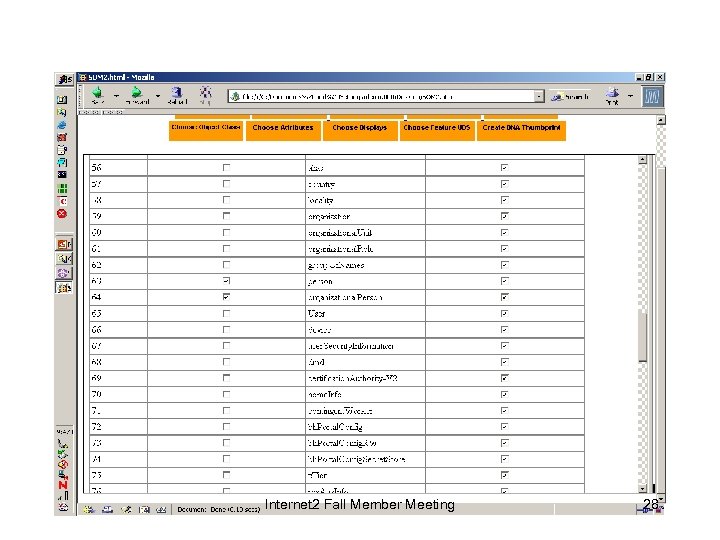Screen dimensions: 720x540
Task: Click row number 70 cell
Action: click(x=118, y=394)
